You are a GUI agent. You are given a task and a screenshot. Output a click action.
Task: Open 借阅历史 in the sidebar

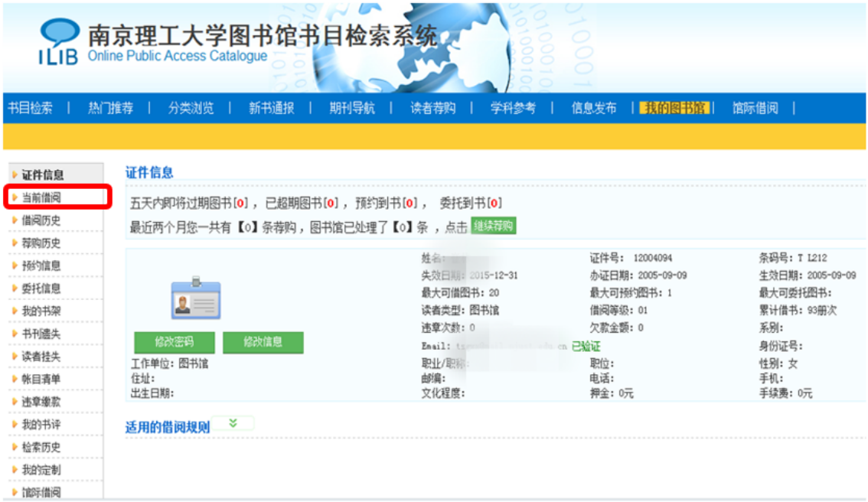click(x=41, y=220)
